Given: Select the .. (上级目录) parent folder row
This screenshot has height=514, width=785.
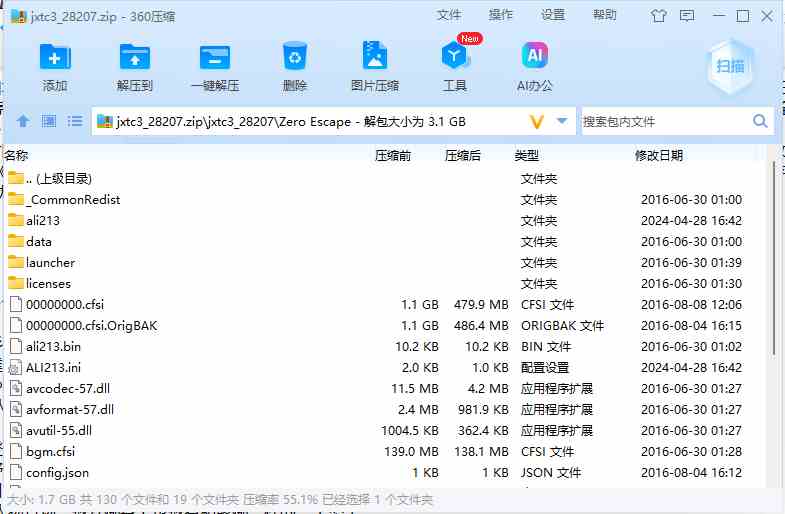Looking at the screenshot, I should (385, 179).
